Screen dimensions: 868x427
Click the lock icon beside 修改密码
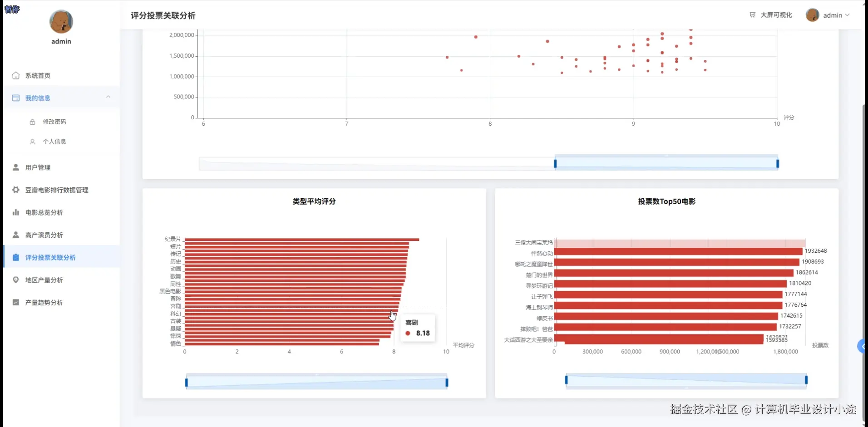point(33,122)
